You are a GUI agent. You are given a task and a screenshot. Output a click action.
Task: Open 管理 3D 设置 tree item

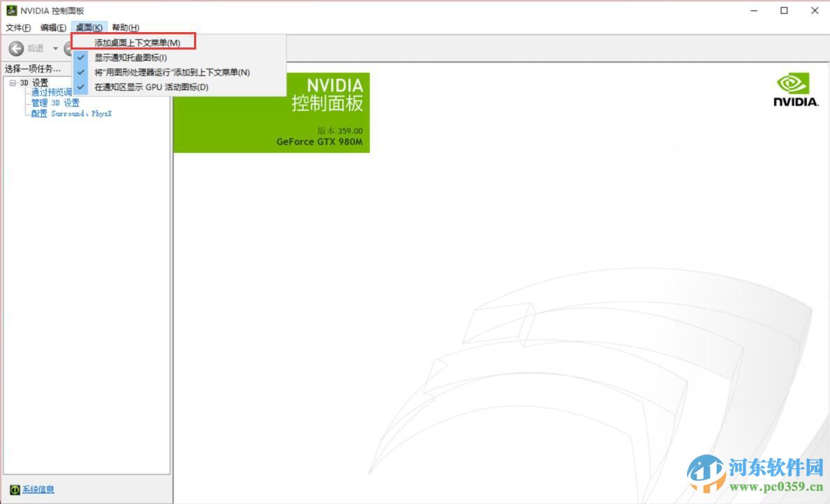[x=55, y=103]
